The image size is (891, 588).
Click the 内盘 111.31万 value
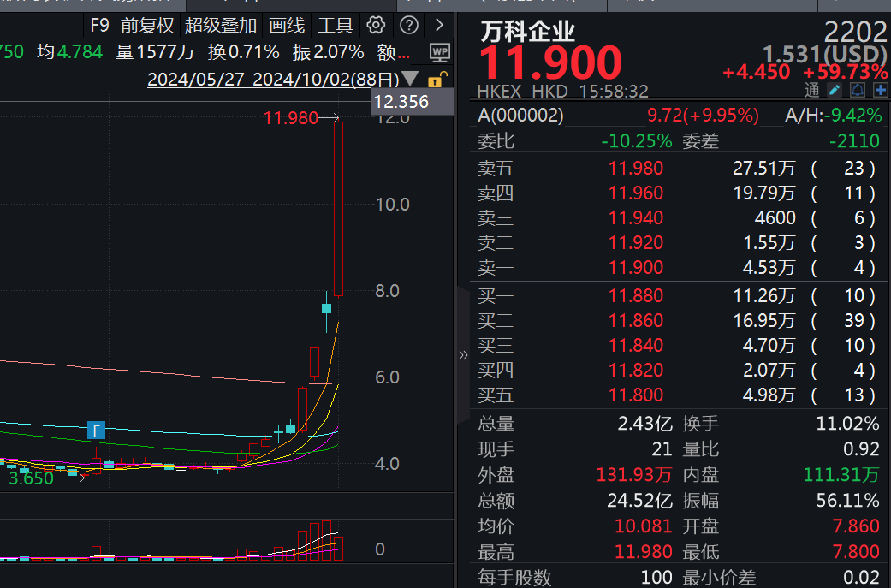[841, 474]
